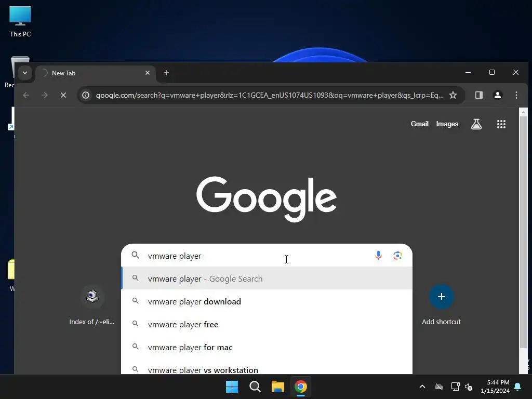Open the 'Index of /~eli...' shortcut
The image size is (532, 399).
[92, 305]
